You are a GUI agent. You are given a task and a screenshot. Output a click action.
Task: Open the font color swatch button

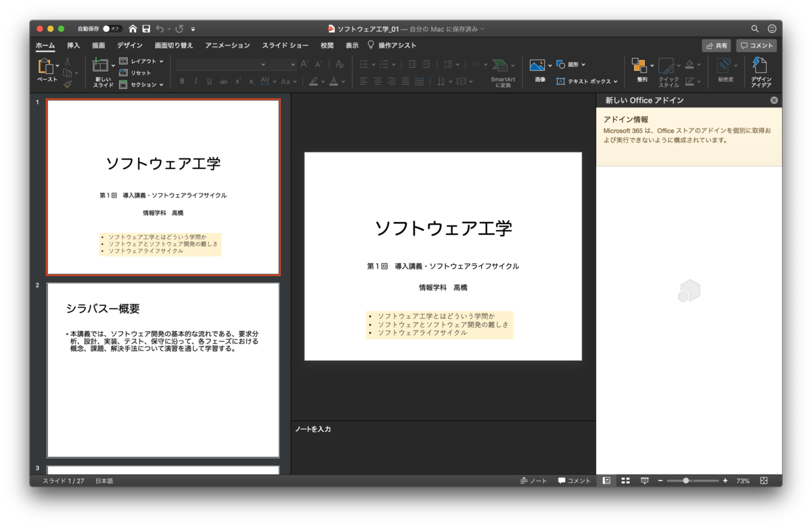[334, 81]
